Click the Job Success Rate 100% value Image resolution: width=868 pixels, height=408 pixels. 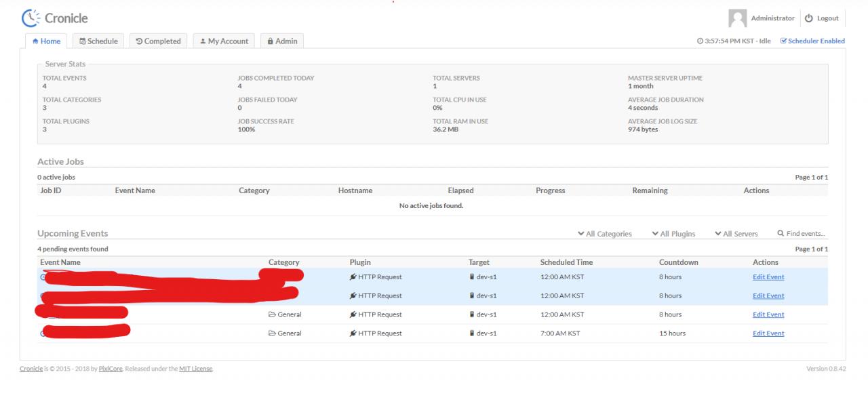246,129
